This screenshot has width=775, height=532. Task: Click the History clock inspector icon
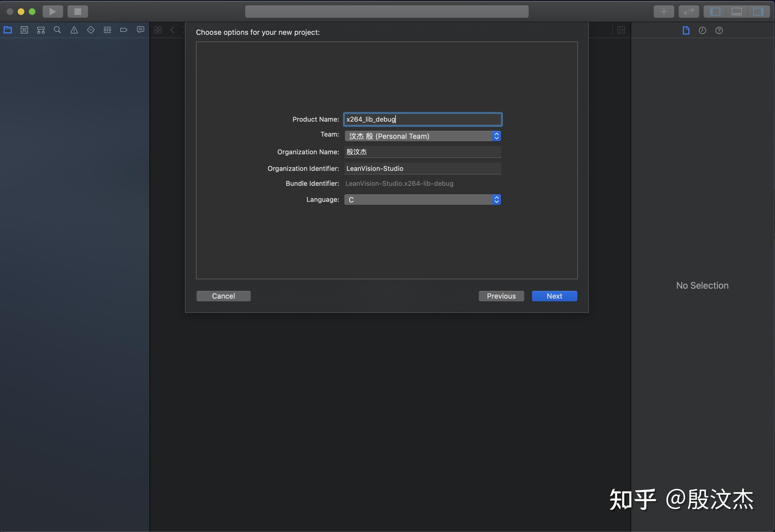click(x=702, y=30)
